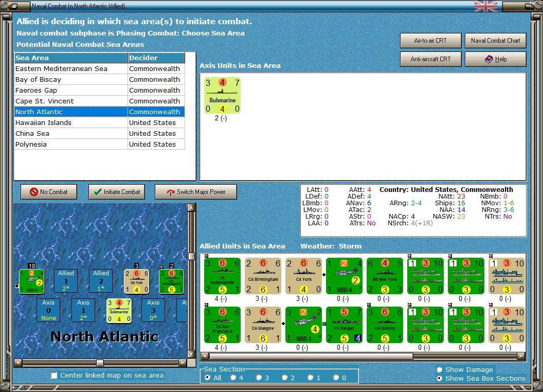Screen dimensions: 543x392
Task: Select the CA Glasgow cruiser counter
Action: click(263, 325)
